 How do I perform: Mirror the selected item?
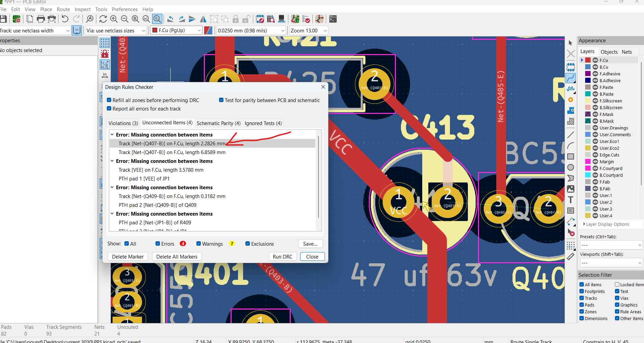click(203, 19)
